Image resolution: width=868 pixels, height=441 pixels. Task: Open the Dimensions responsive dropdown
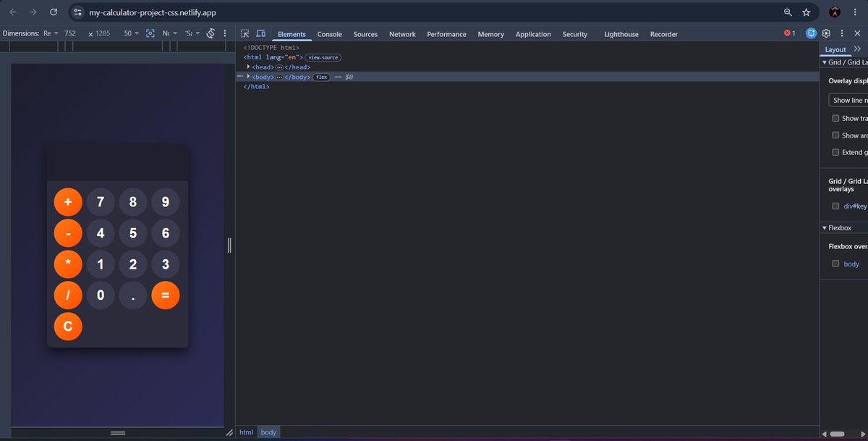pos(51,33)
